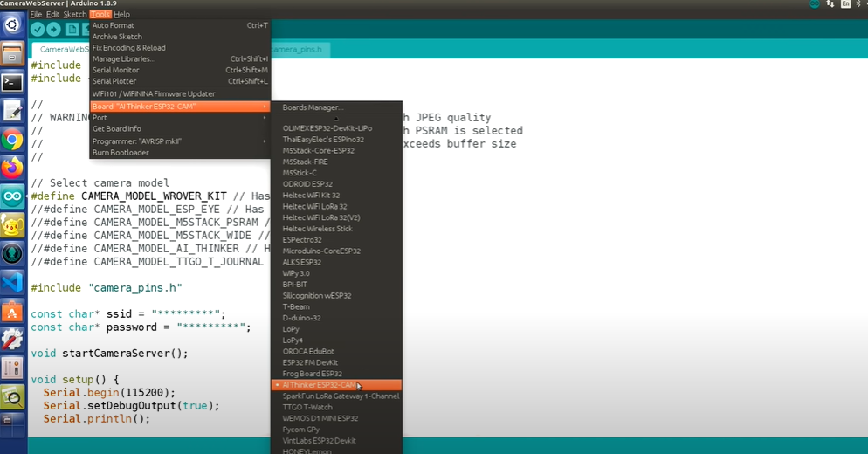The width and height of the screenshot is (868, 454).
Task: Select ODROID ESP32 board
Action: [336, 184]
